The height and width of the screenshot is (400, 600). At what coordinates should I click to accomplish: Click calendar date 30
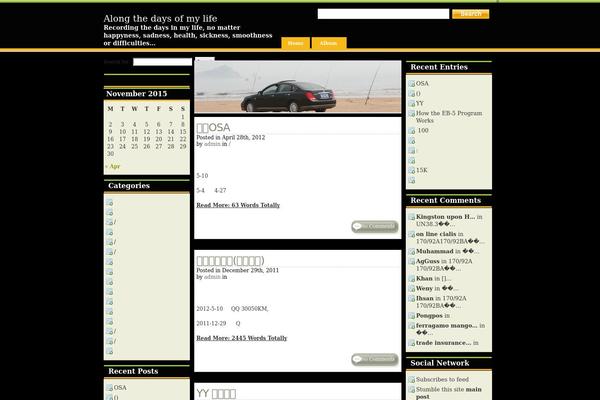(x=111, y=154)
